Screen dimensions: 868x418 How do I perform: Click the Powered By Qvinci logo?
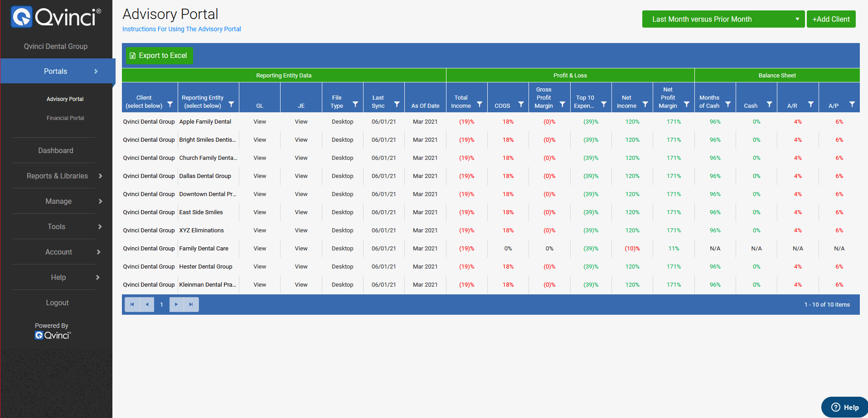(x=53, y=335)
